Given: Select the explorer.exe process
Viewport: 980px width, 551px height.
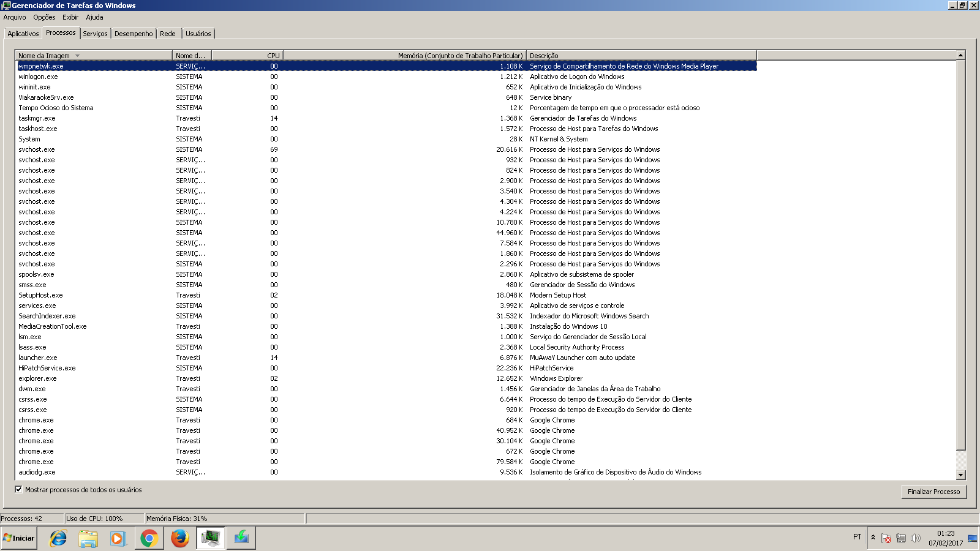Looking at the screenshot, I should pos(386,378).
